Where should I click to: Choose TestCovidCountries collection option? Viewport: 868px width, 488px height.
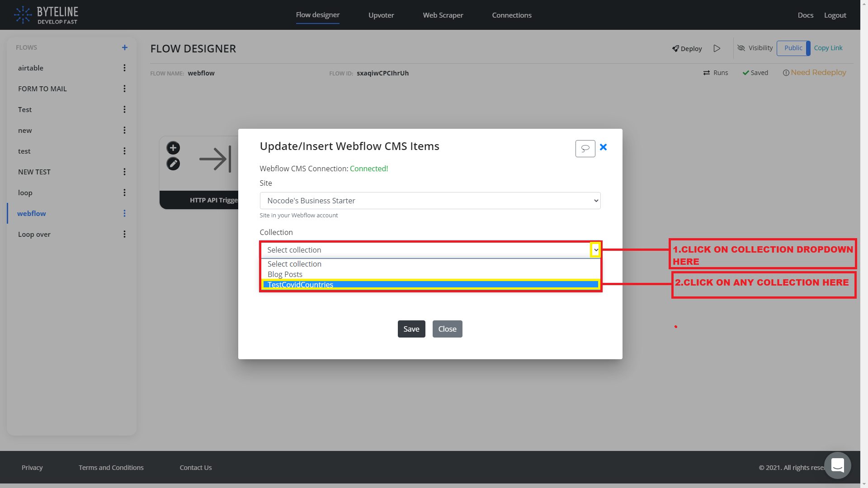point(430,284)
